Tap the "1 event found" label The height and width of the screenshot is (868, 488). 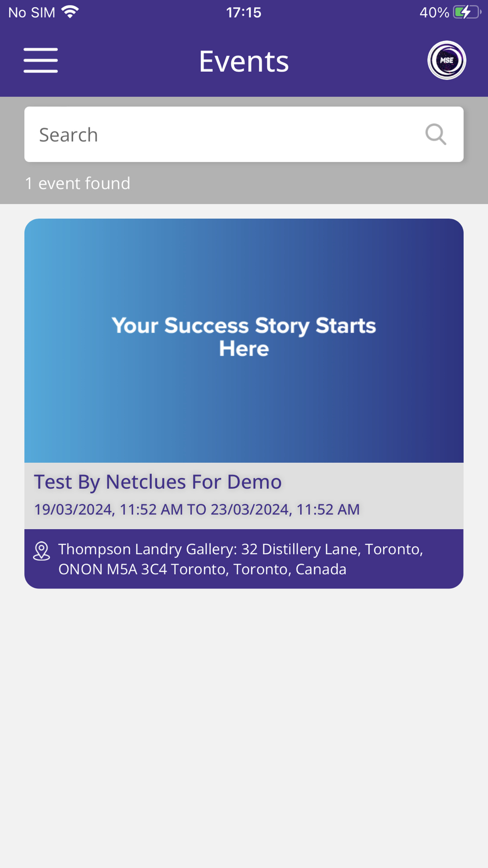point(78,183)
